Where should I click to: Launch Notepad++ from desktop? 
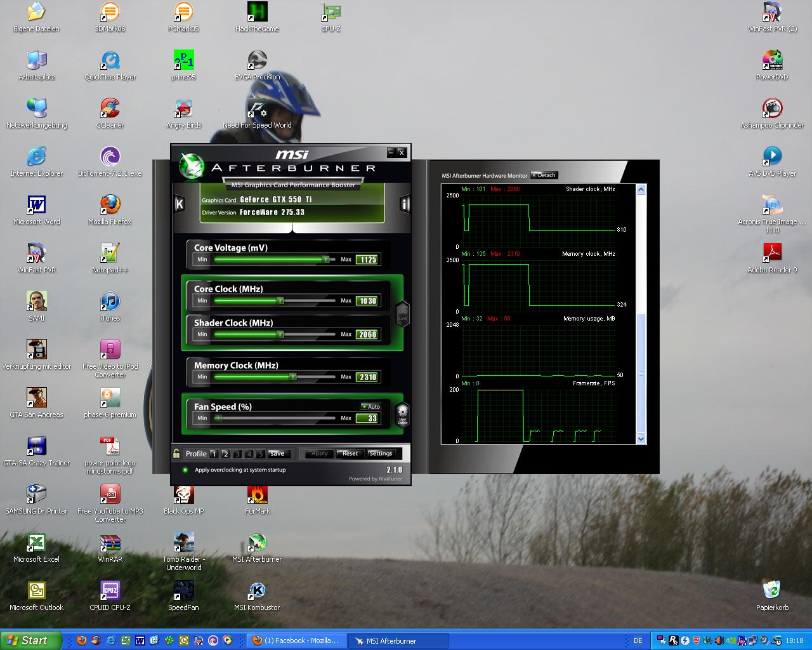(x=110, y=258)
